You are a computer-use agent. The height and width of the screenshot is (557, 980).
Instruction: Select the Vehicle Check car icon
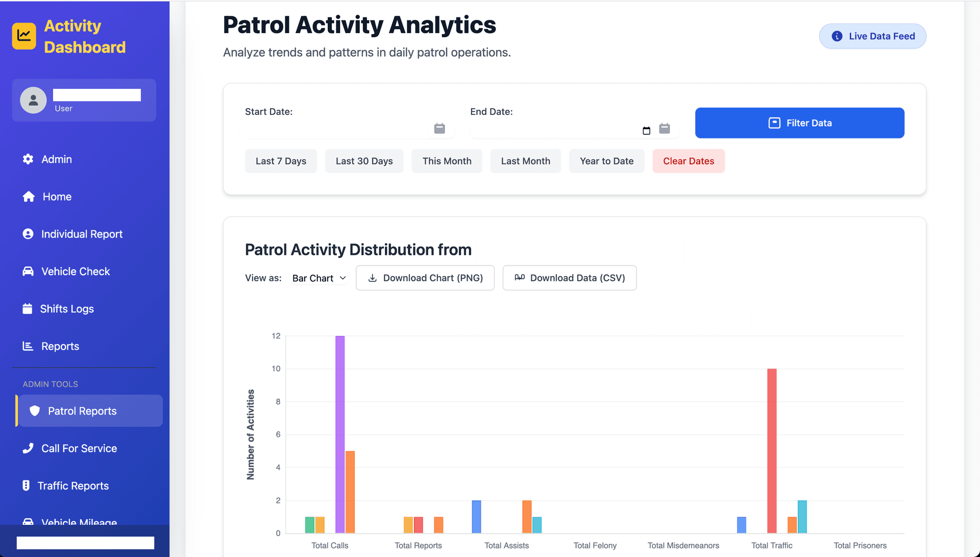[28, 271]
